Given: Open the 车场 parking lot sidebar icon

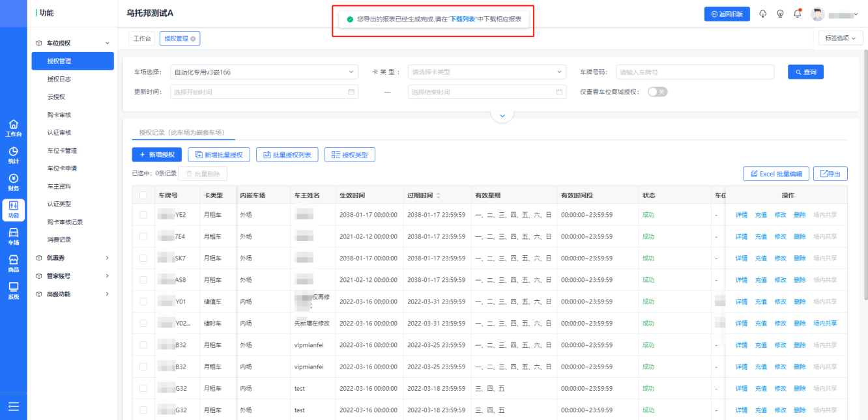Looking at the screenshot, I should point(14,236).
